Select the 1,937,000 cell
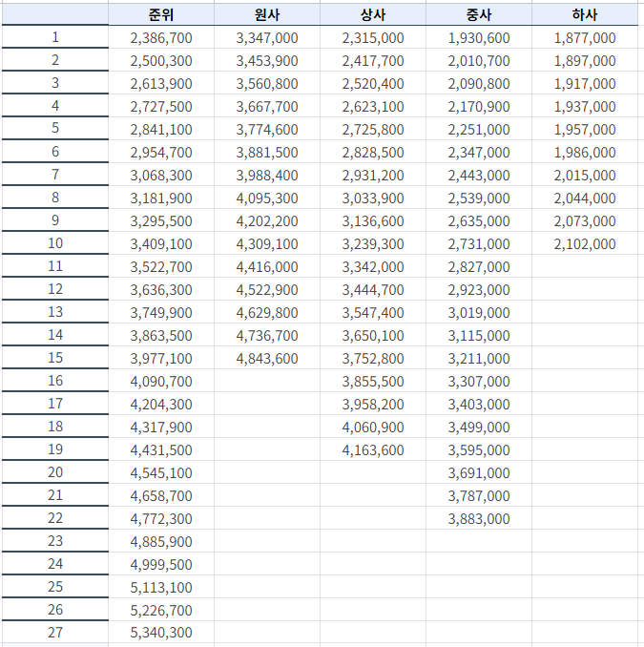This screenshot has width=644, height=647. [x=585, y=107]
